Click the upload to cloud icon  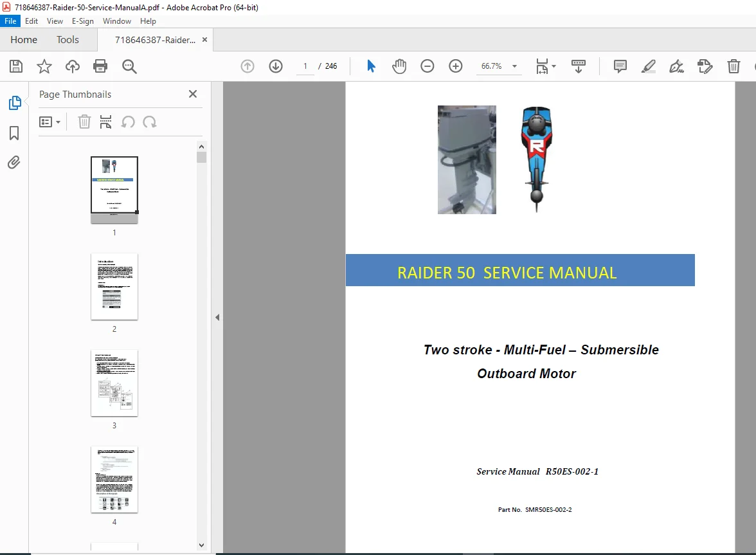pos(72,66)
